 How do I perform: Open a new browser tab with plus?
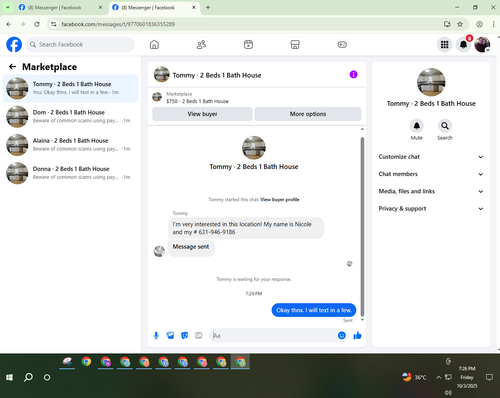[208, 7]
